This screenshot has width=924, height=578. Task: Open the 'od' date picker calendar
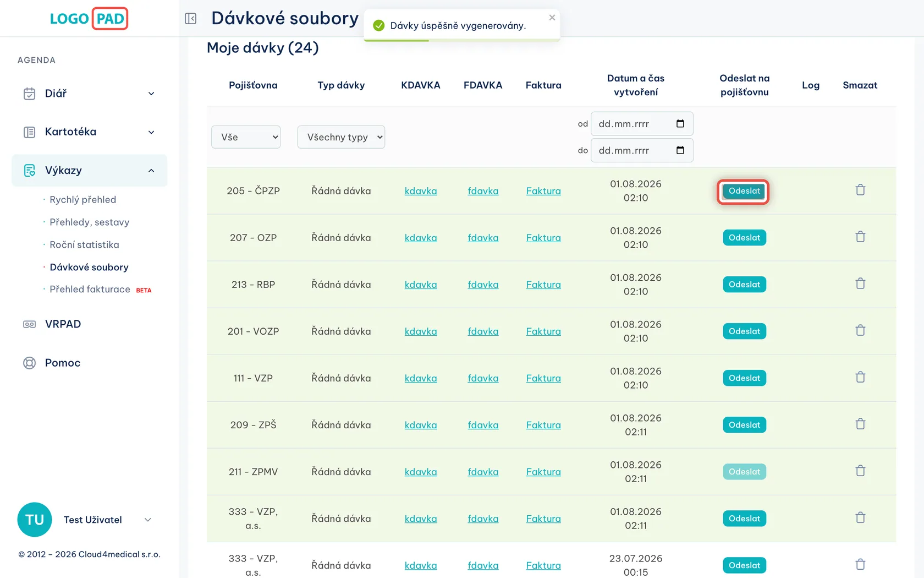680,124
